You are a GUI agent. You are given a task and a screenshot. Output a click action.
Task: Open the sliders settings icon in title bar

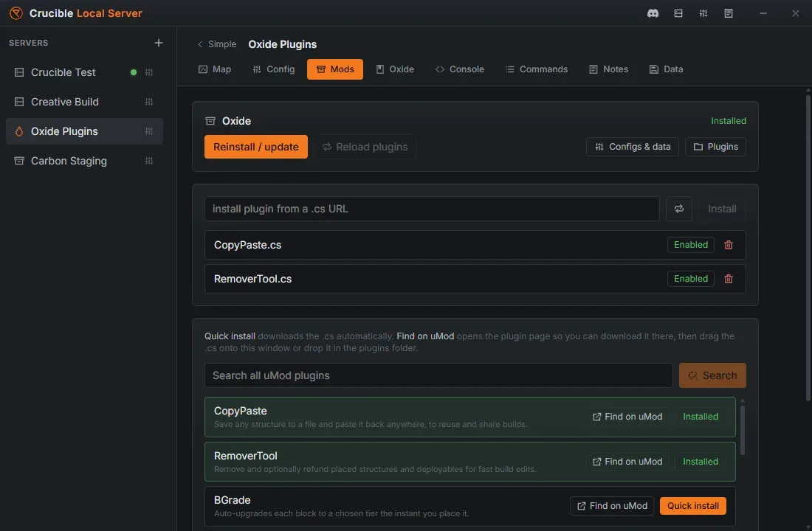703,13
